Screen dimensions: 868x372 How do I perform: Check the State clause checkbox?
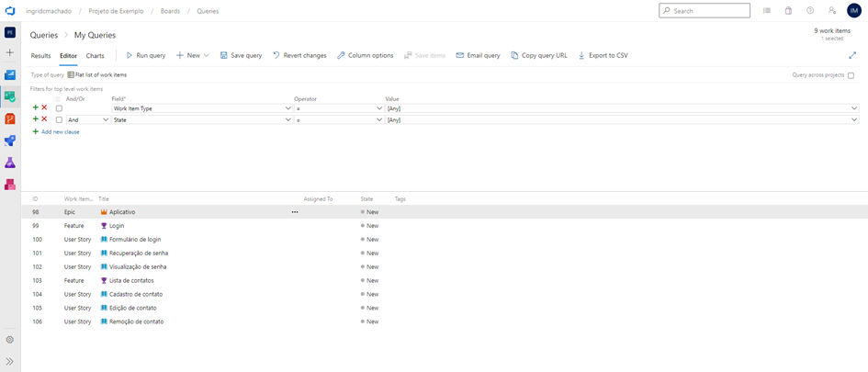click(59, 119)
